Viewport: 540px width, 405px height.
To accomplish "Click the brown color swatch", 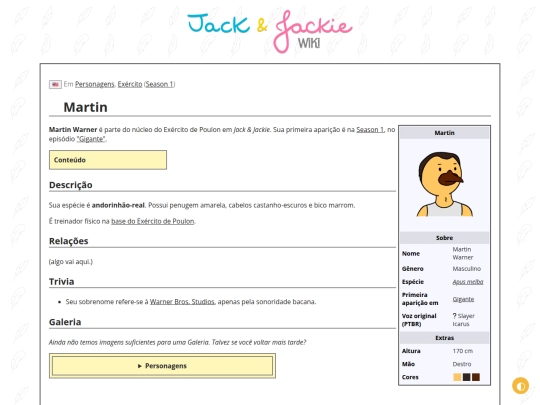I will 476,377.
